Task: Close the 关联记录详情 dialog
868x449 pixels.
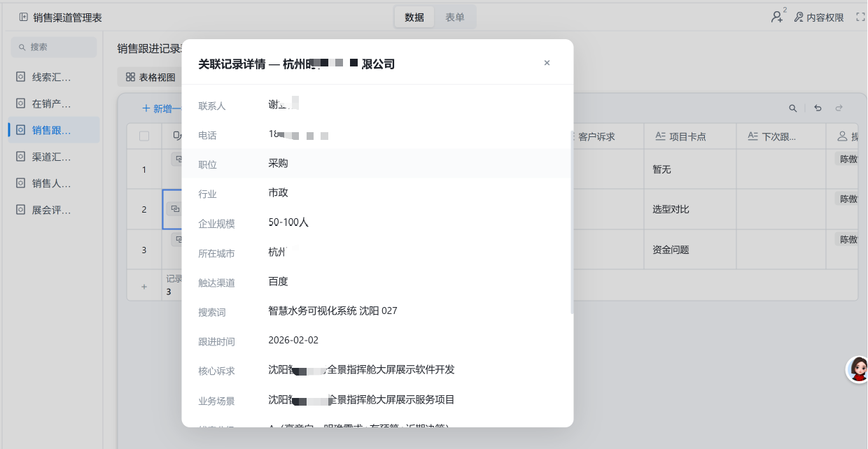Action: pos(547,63)
